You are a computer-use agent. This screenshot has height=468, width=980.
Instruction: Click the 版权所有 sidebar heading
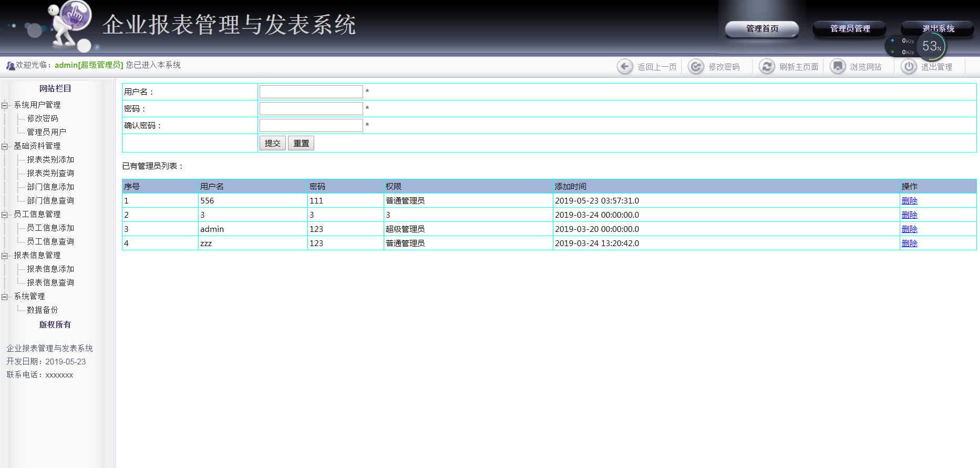click(55, 324)
